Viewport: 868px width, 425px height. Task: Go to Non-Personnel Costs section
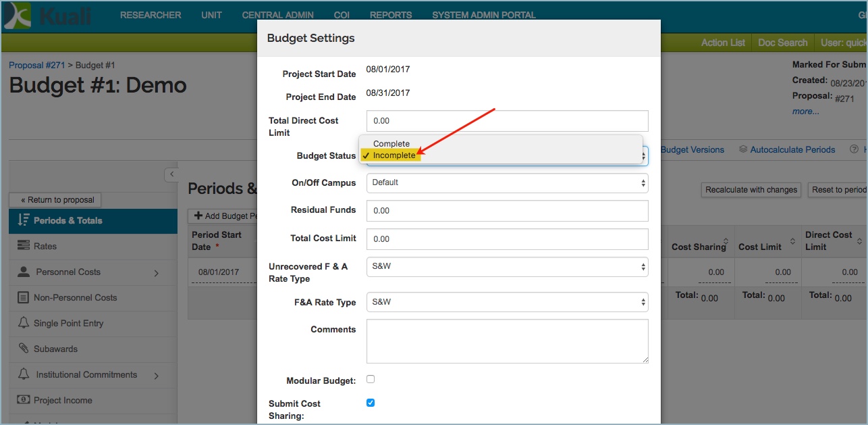(93, 297)
